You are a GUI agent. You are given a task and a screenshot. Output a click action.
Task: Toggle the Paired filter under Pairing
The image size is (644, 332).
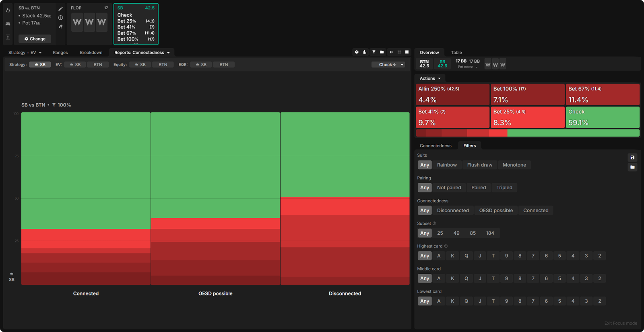pos(479,188)
